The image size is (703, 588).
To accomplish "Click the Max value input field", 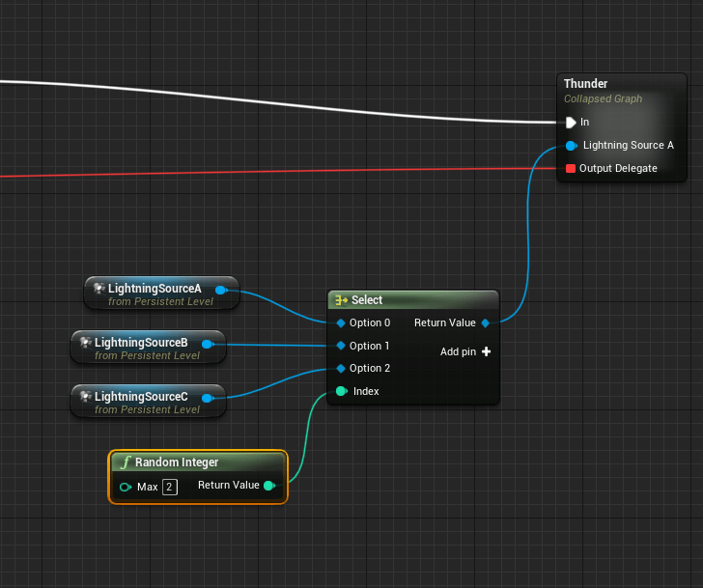I will [x=169, y=487].
